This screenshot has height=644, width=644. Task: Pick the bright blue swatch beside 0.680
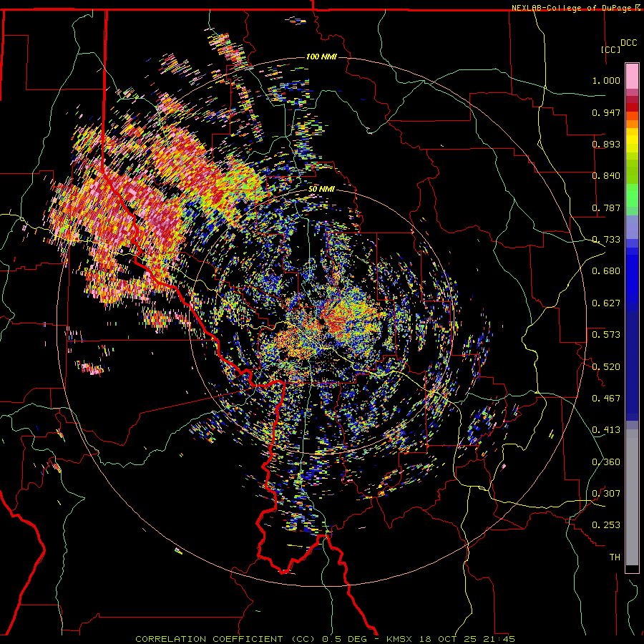click(x=632, y=275)
